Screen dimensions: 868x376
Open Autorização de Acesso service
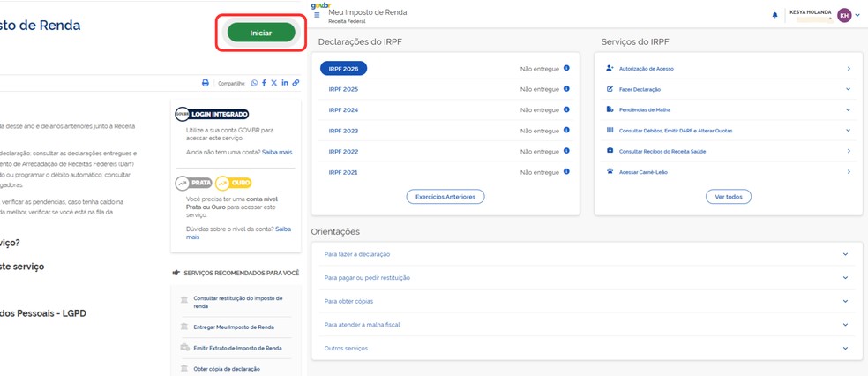(728, 69)
